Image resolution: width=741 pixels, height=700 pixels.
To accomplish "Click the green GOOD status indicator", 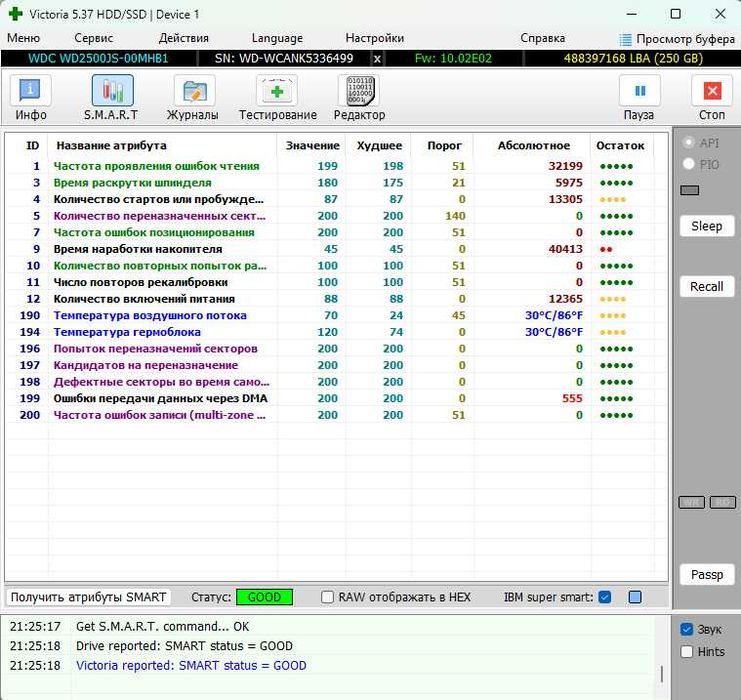I will point(264,597).
